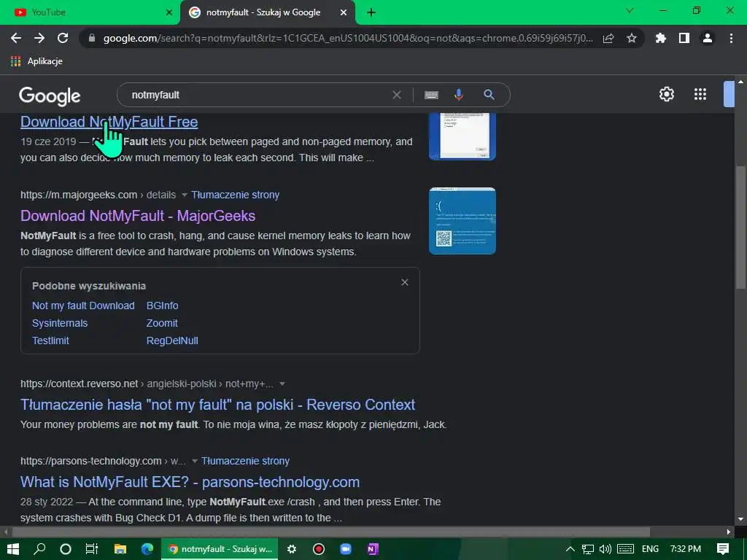747x560 pixels.
Task: Open File Explorer from taskbar
Action: click(120, 549)
